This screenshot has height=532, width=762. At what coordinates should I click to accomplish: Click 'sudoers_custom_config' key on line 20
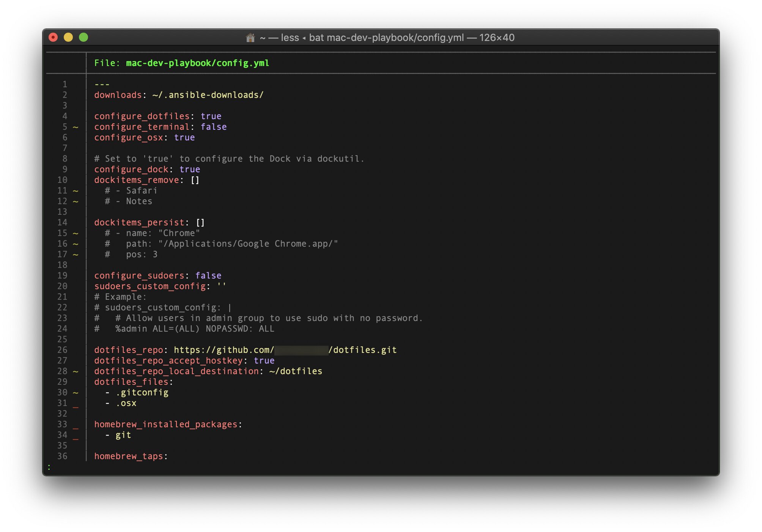(150, 286)
